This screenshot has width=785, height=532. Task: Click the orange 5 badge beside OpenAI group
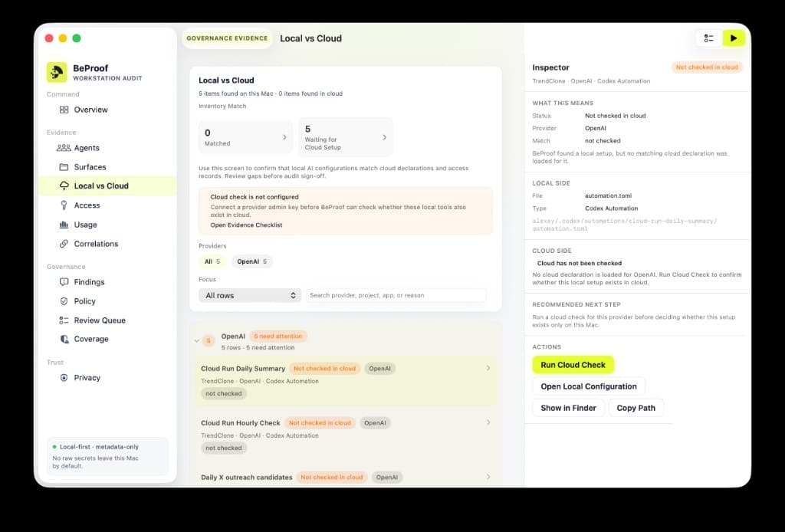[209, 341]
